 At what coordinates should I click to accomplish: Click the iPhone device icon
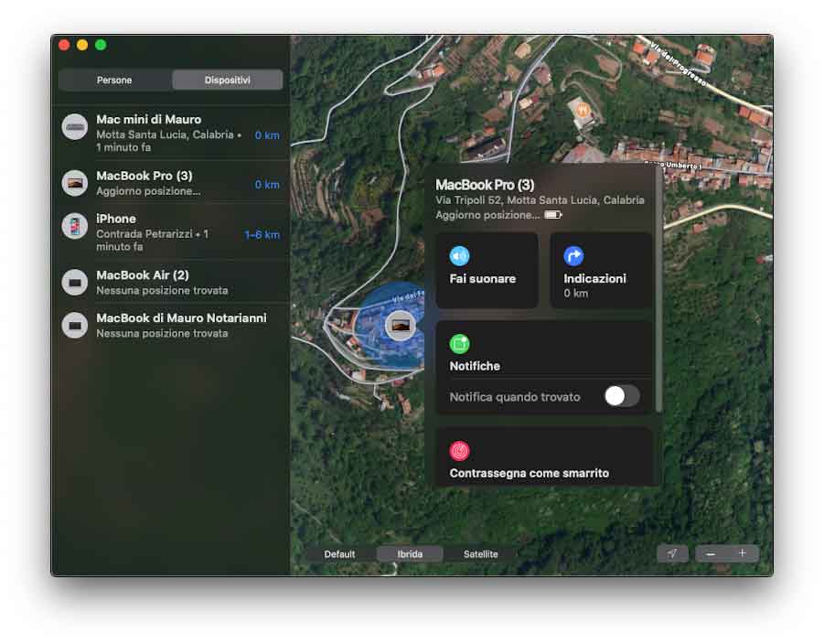(x=75, y=227)
